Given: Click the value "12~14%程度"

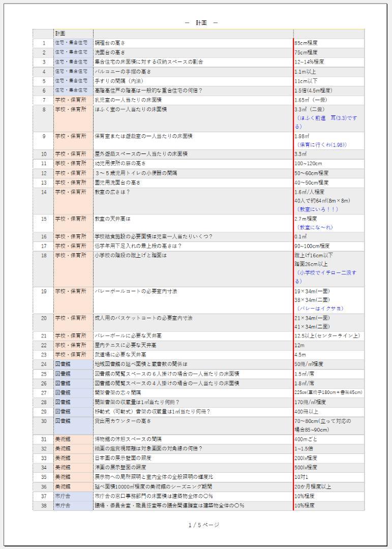Looking at the screenshot, I should point(309,62).
